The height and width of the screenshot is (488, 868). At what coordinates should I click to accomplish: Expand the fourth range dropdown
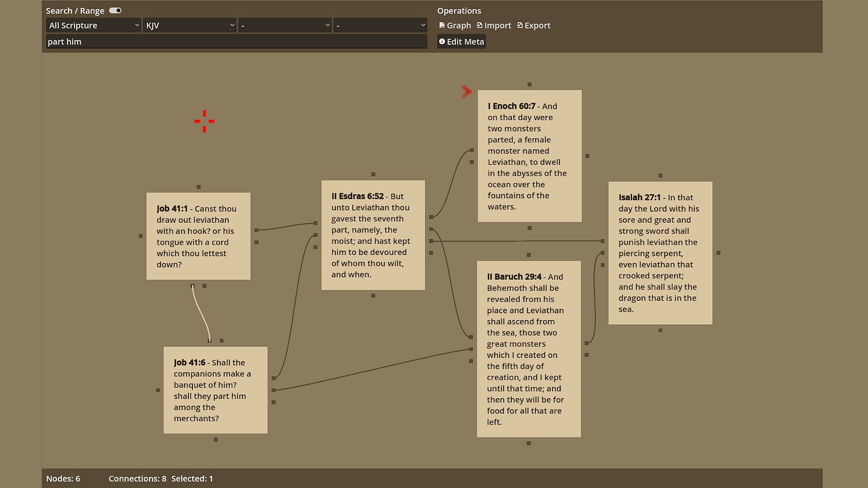[380, 25]
